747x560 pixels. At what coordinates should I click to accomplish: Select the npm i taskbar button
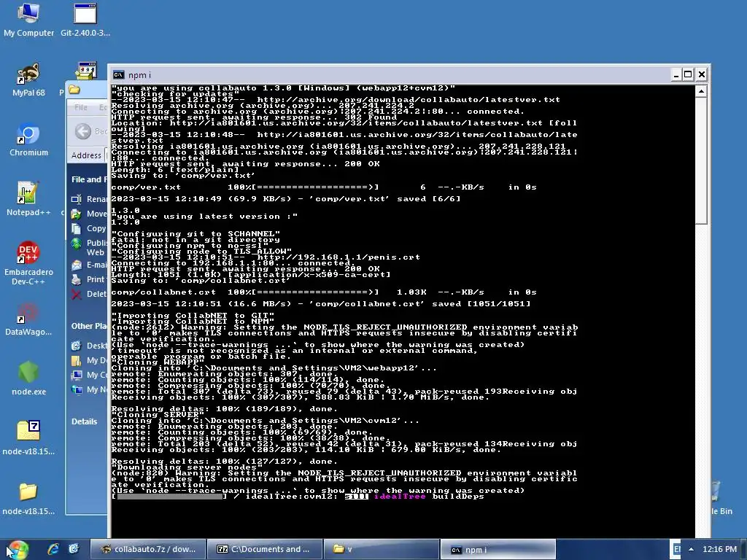coord(498,549)
